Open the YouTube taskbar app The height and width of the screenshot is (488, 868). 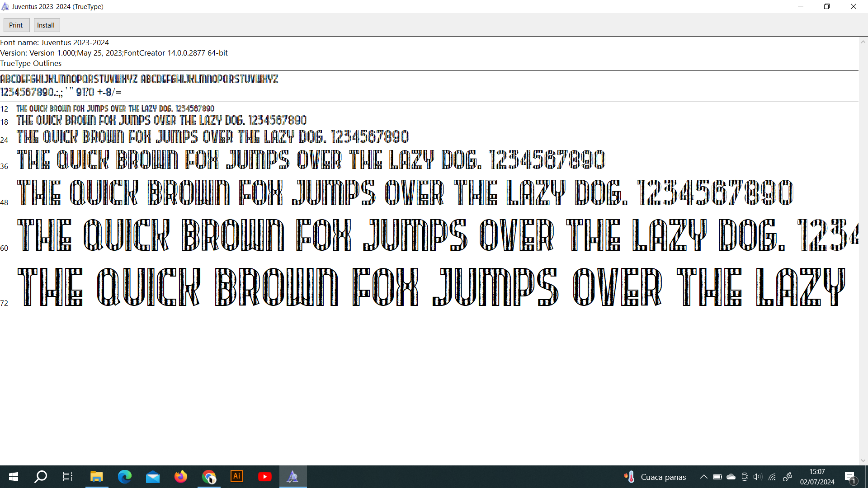[265, 477]
